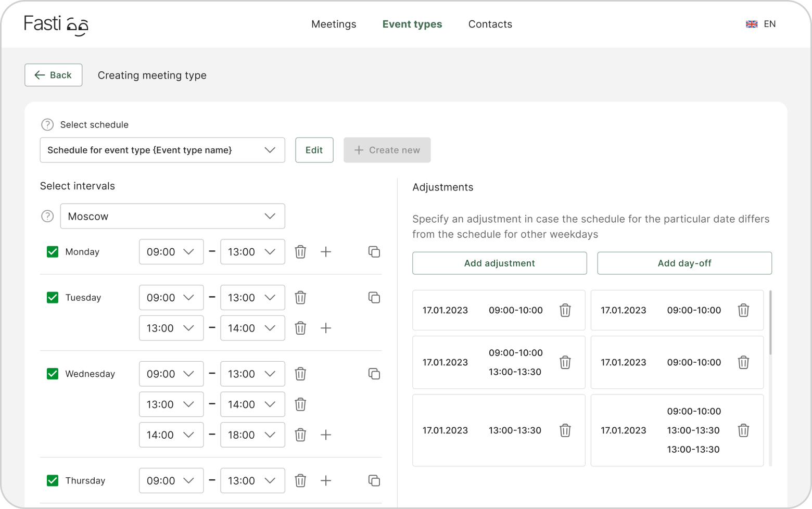Click the adjustments list scrollbar
Viewport: 812px width, 509px height.
pos(770,323)
